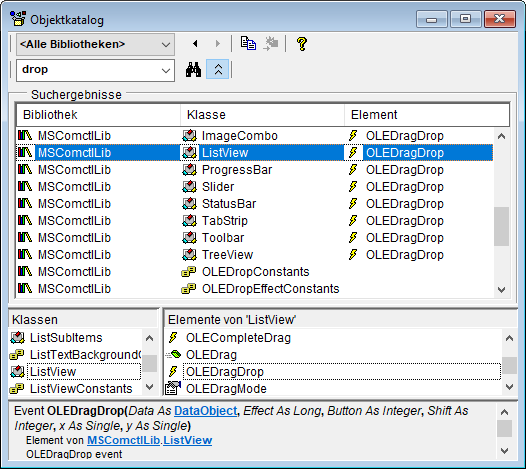Click the ListSubItems class icon
526x469 pixels.
tap(17, 337)
